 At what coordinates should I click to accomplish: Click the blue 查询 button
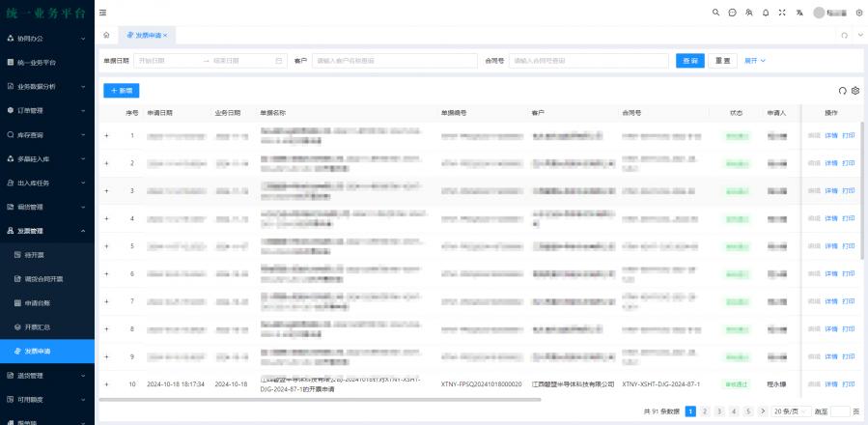pyautogui.click(x=689, y=60)
